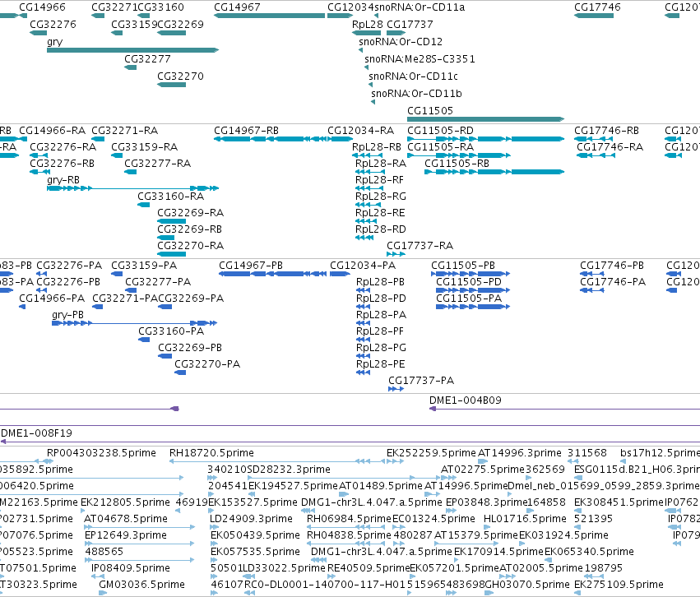Screen dimensions: 700x597
Task: Click the AT14996.3prime EST
Action: point(484,461)
